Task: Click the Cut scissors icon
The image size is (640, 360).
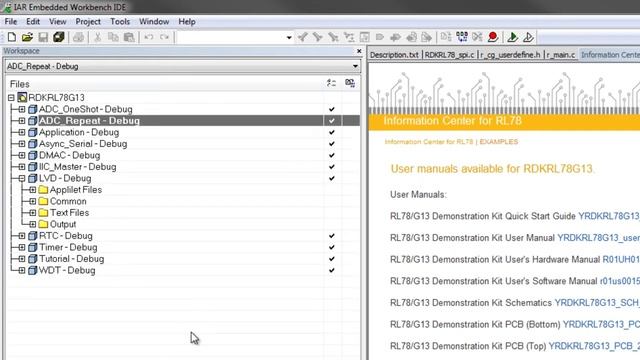Action: tap(98, 37)
